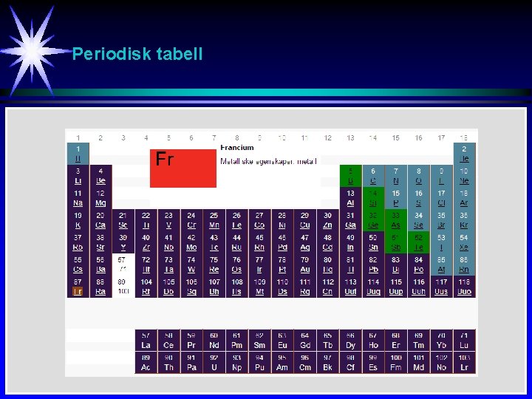532x399 pixels.
Task: Click green Arsenic cell As
Action: coord(396,220)
